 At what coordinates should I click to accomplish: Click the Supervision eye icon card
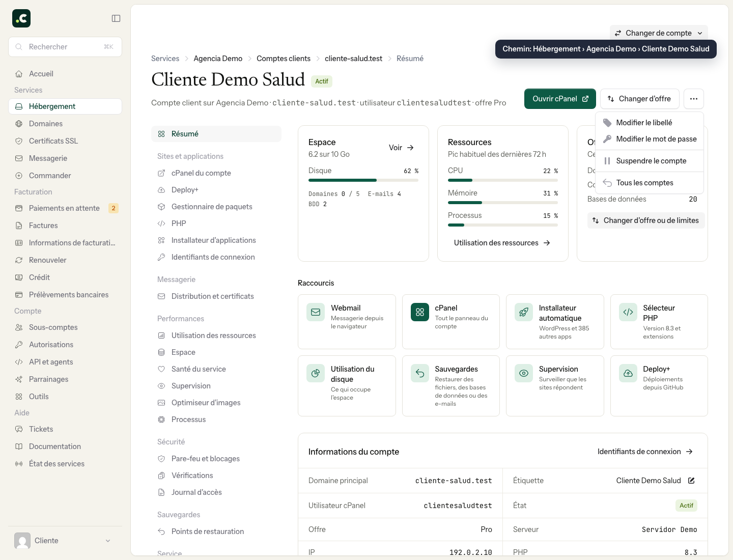(x=524, y=373)
